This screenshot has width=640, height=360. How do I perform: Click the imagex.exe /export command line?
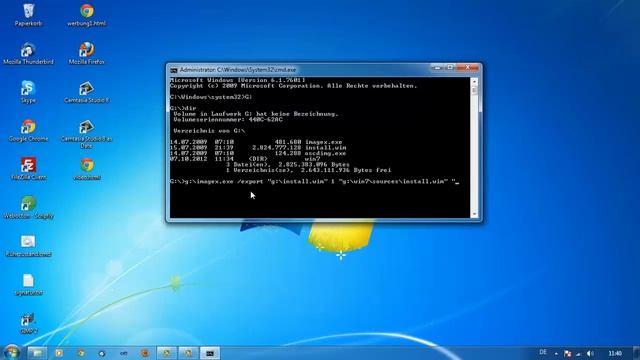pyautogui.click(x=314, y=182)
